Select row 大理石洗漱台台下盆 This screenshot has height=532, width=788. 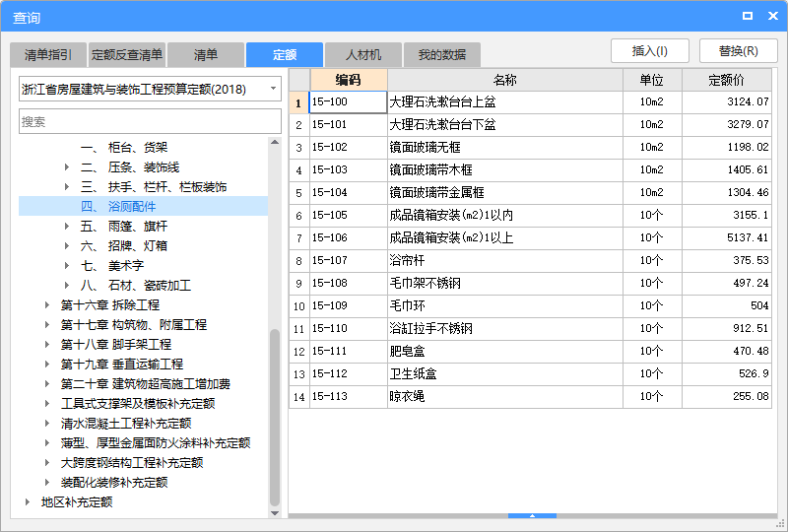[530, 125]
